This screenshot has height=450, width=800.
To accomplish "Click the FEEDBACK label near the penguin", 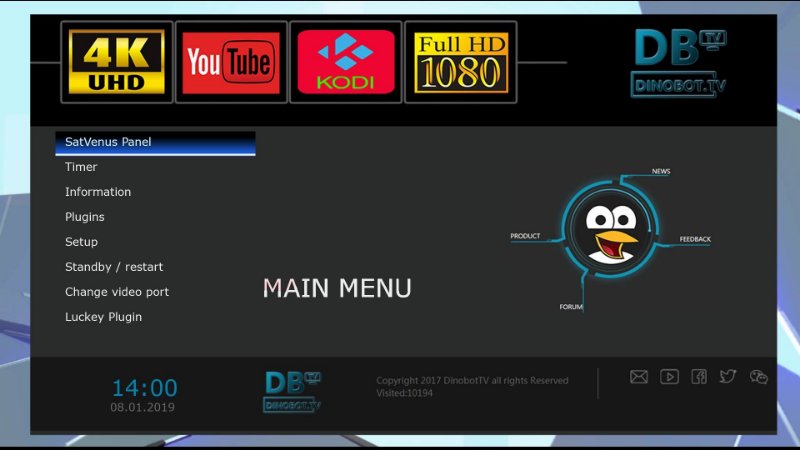I will coord(695,239).
